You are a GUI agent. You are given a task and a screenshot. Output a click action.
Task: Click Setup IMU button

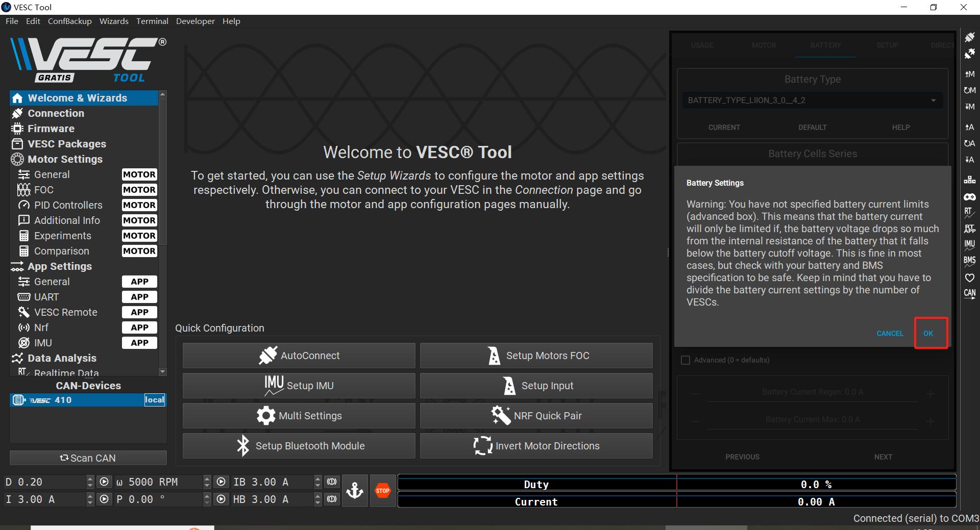pos(299,386)
